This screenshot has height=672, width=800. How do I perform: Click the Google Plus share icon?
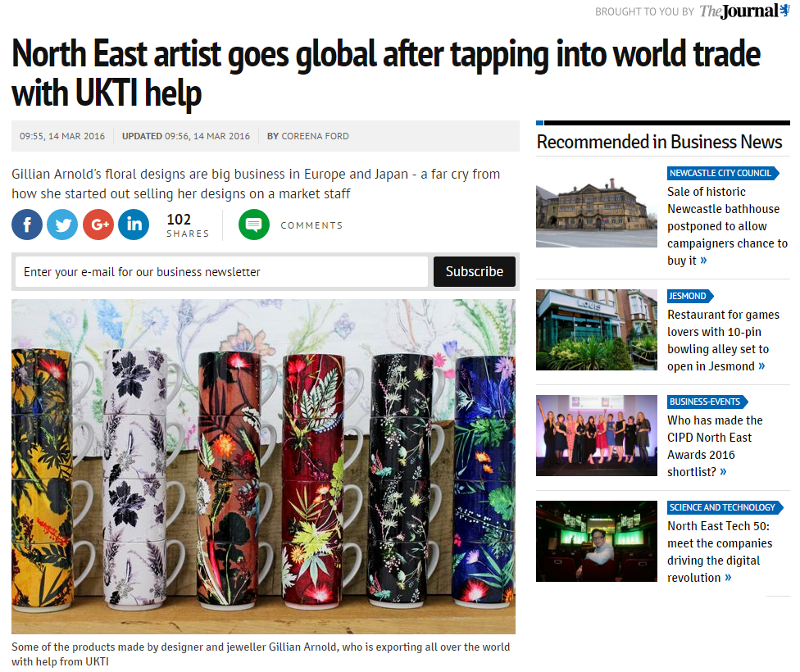tap(98, 225)
